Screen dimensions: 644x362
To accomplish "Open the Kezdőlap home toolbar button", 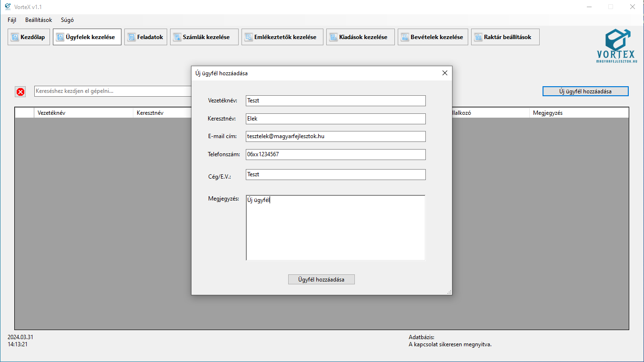I will tap(29, 37).
